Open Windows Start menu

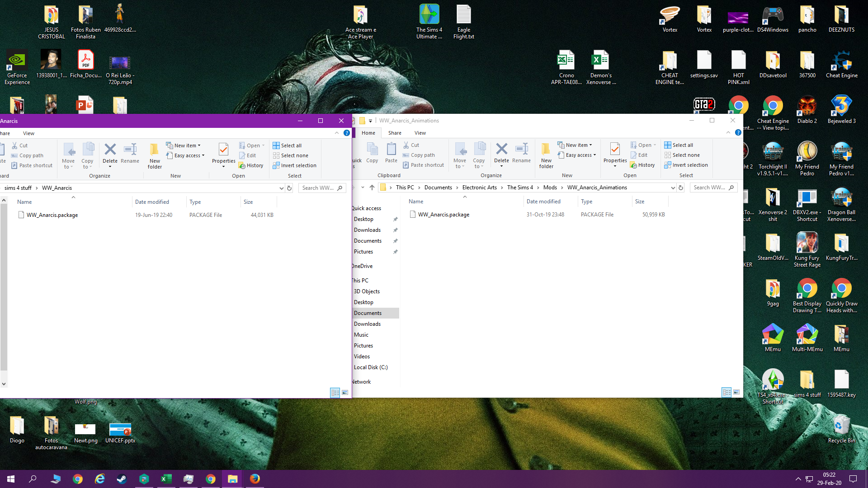(x=11, y=479)
